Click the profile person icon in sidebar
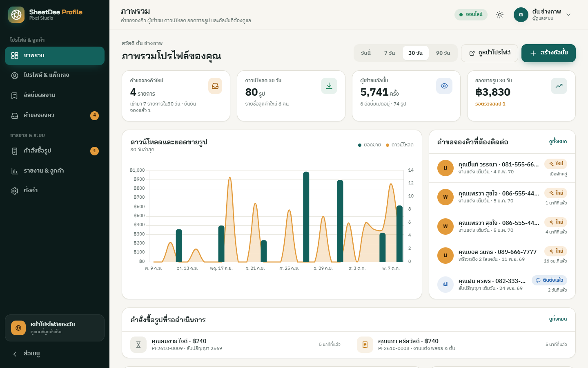The height and width of the screenshot is (368, 588). [15, 76]
